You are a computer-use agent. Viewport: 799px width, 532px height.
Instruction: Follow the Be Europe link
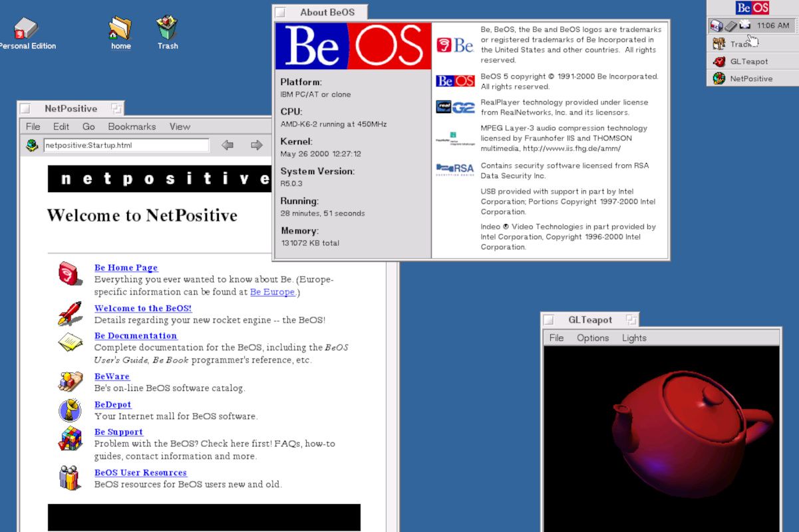[272, 292]
